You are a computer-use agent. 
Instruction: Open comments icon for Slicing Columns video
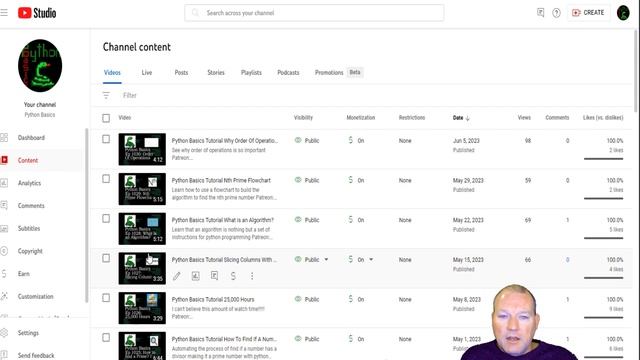214,276
